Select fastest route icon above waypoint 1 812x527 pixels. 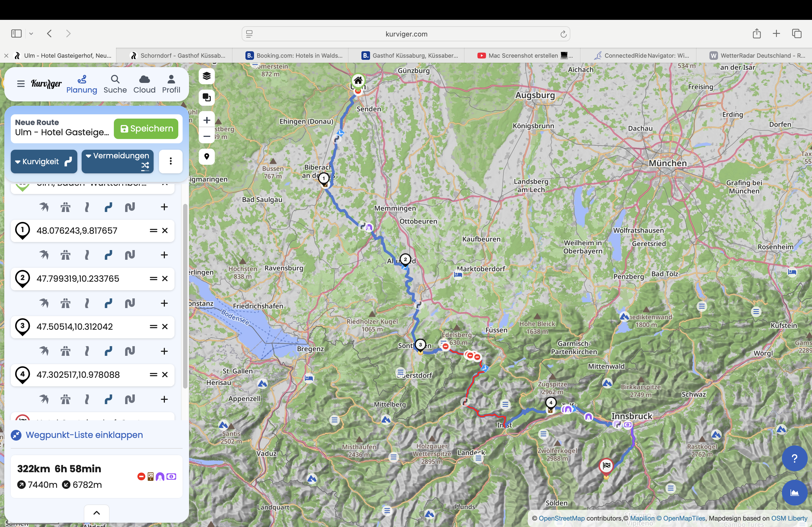[65, 207]
